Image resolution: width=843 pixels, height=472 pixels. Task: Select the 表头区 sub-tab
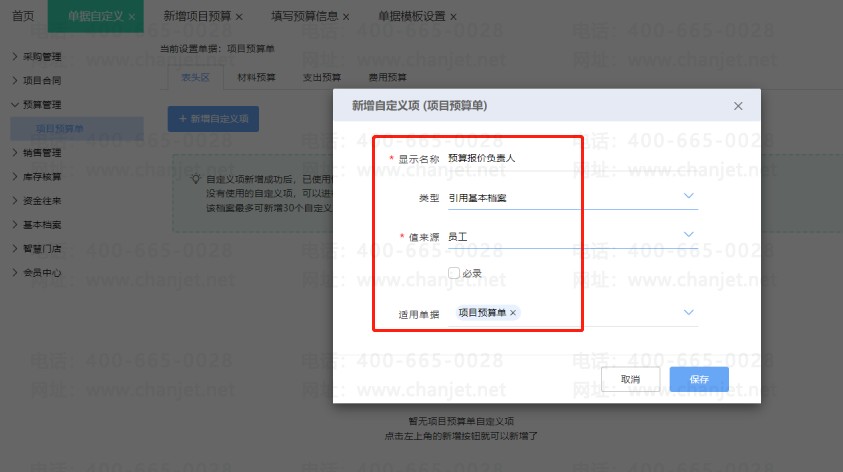click(195, 77)
